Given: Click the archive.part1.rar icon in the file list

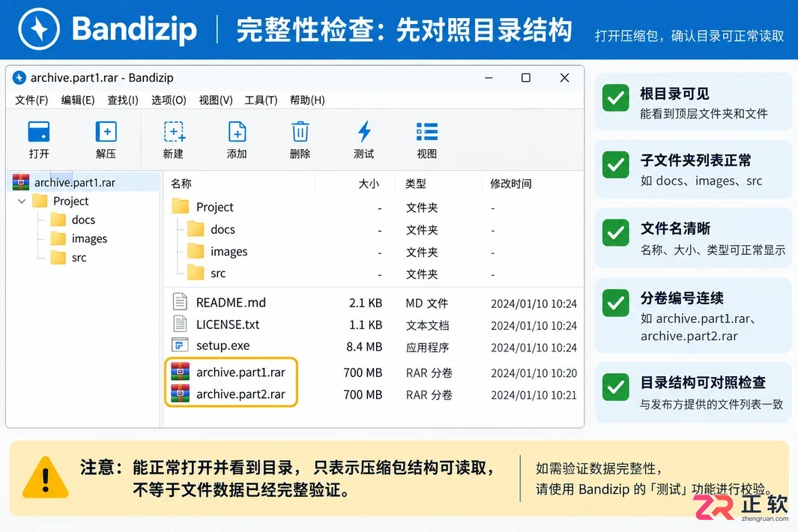Looking at the screenshot, I should (180, 372).
